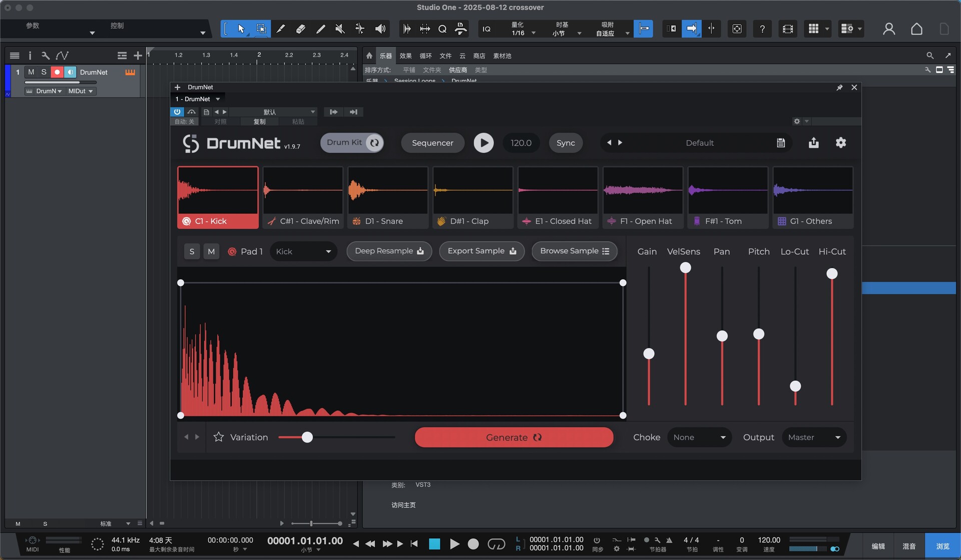
Task: Mute the DrumNet track
Action: 31,72
